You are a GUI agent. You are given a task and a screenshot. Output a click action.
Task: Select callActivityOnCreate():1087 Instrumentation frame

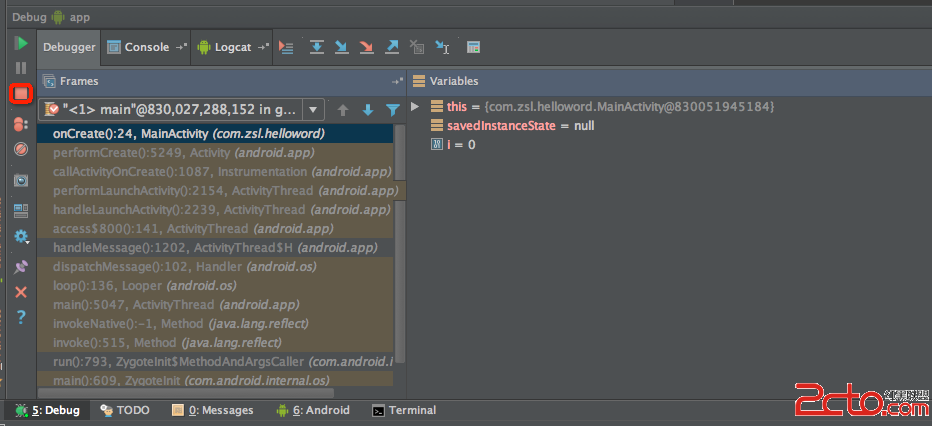[x=215, y=172]
